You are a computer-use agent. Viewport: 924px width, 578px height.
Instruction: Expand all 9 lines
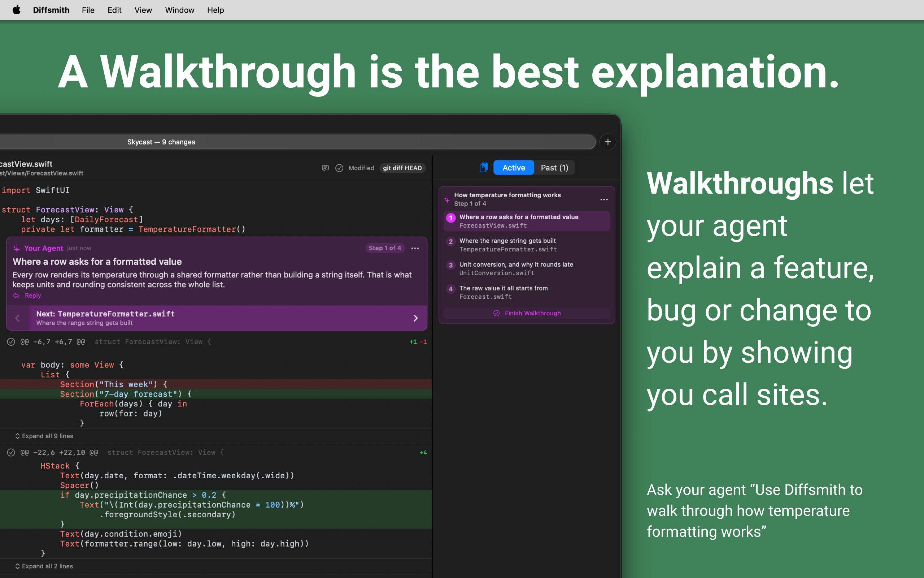click(x=44, y=436)
